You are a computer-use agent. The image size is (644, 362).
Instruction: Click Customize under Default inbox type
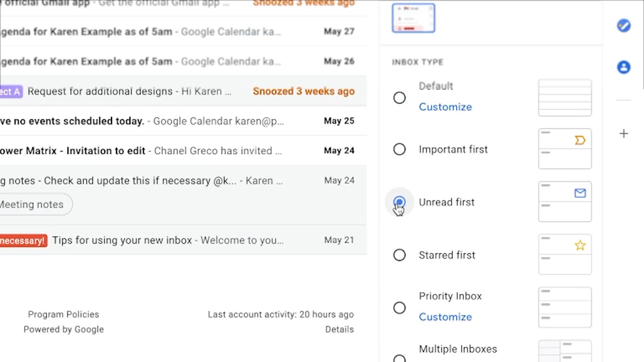[x=445, y=107]
